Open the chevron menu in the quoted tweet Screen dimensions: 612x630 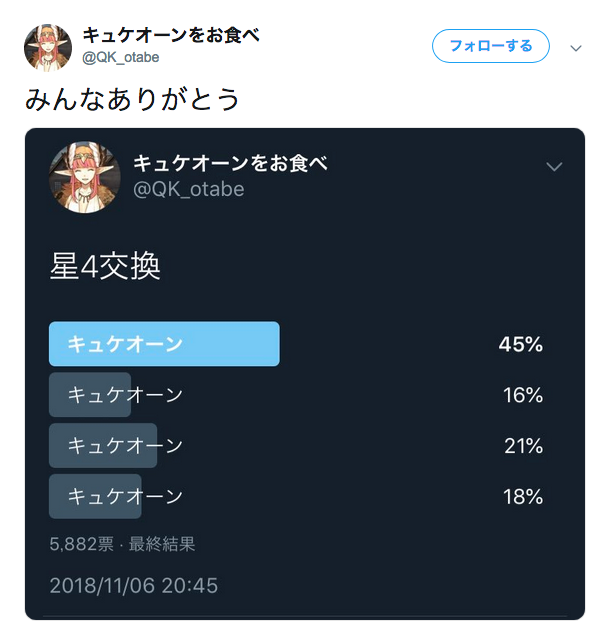555,167
